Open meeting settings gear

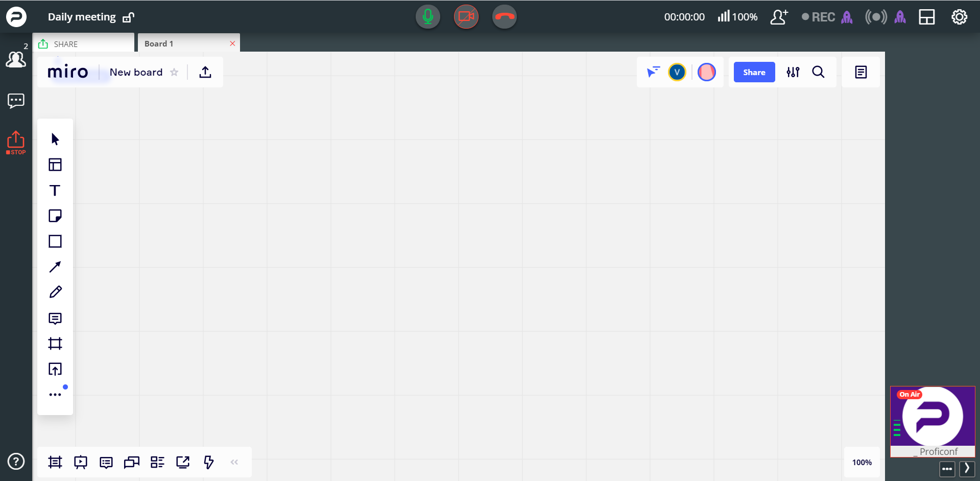[960, 17]
